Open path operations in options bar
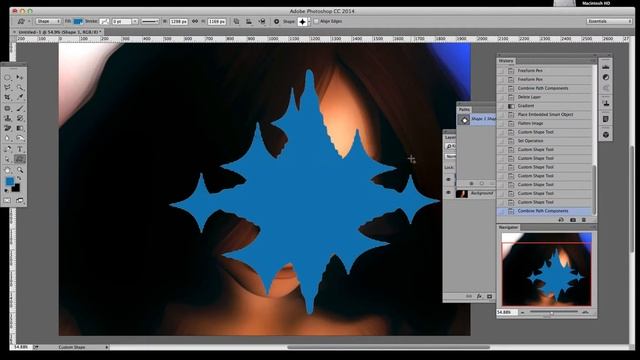 pyautogui.click(x=236, y=21)
